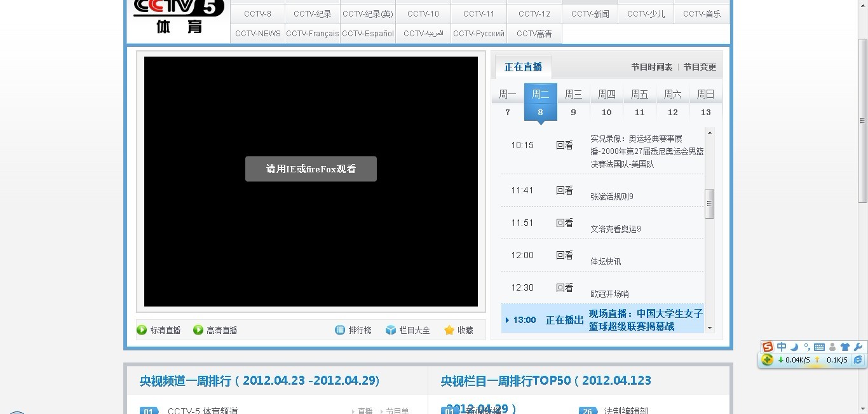Toggle the 中 Chinese input mode icon
This screenshot has width=868, height=414.
782,347
